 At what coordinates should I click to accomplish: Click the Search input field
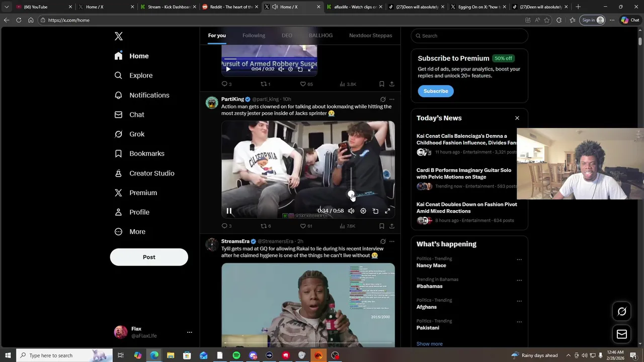click(x=469, y=36)
